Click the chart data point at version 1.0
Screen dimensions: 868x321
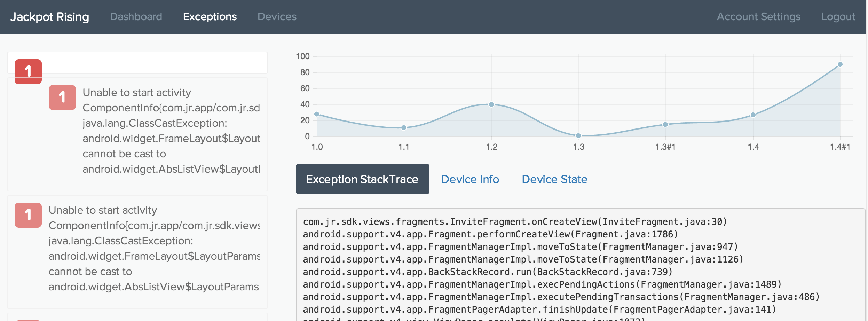[317, 114]
